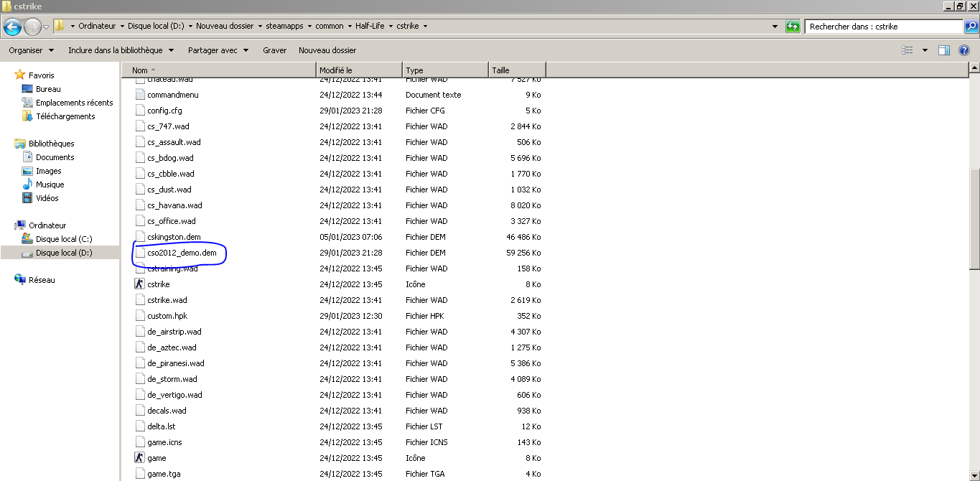Click the search magnifier icon

[x=971, y=27]
